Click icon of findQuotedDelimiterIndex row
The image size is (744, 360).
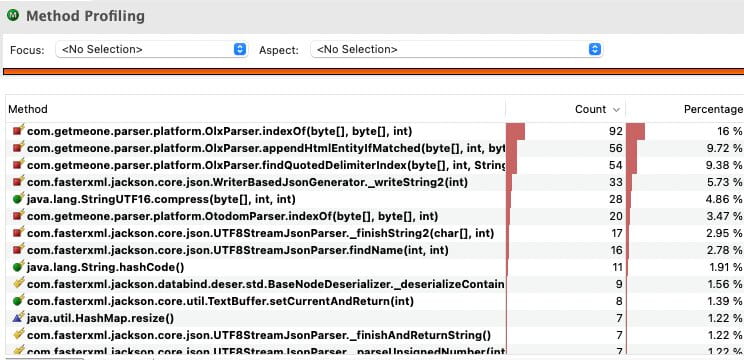(x=18, y=165)
